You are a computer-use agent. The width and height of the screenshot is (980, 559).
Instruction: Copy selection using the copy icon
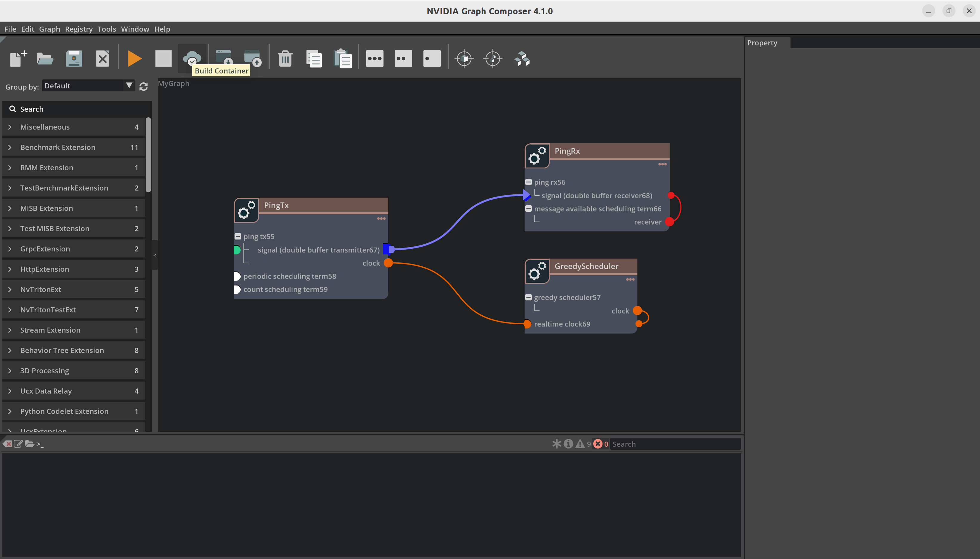(314, 59)
